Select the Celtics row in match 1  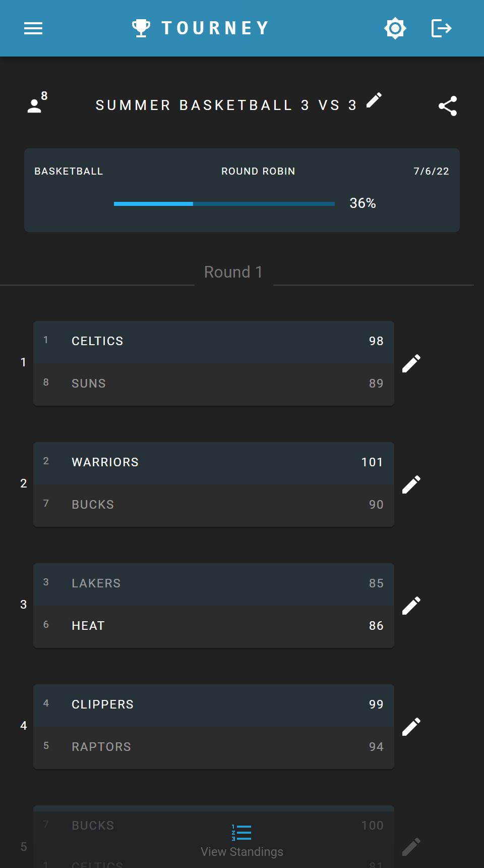point(214,342)
